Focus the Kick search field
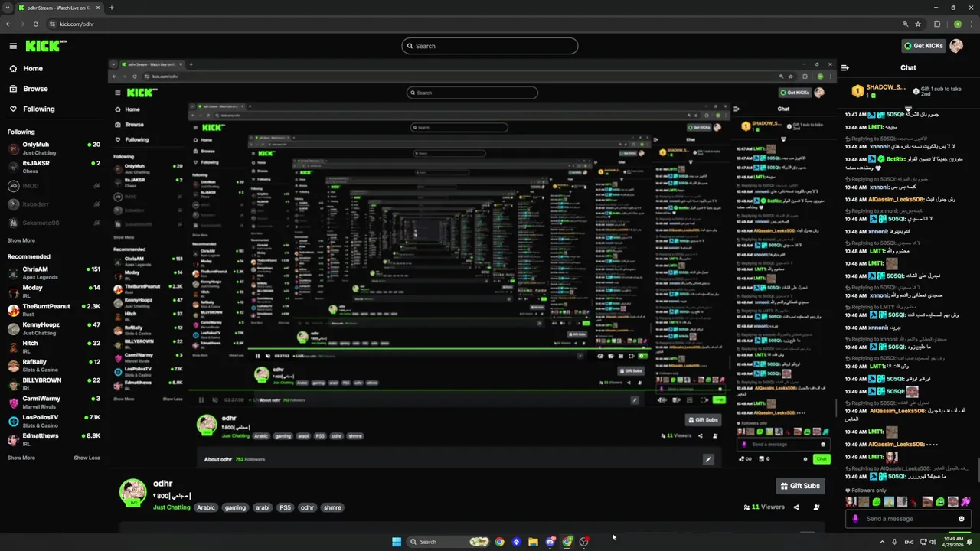980x551 pixels. (490, 46)
